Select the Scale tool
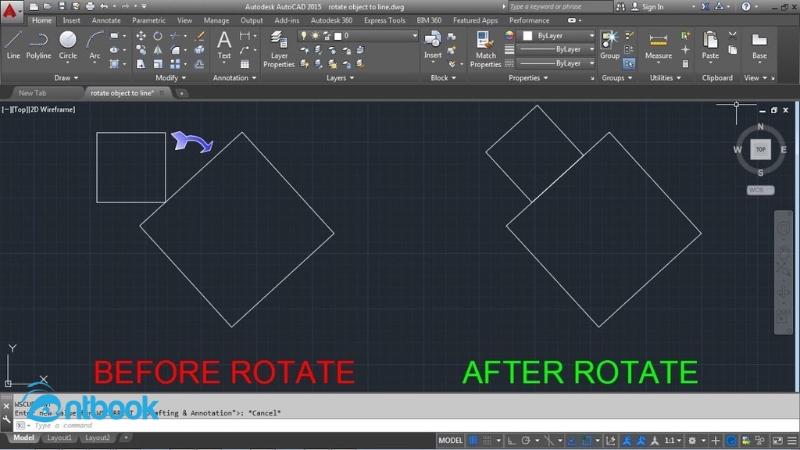Image resolution: width=800 pixels, height=450 pixels. 158,64
